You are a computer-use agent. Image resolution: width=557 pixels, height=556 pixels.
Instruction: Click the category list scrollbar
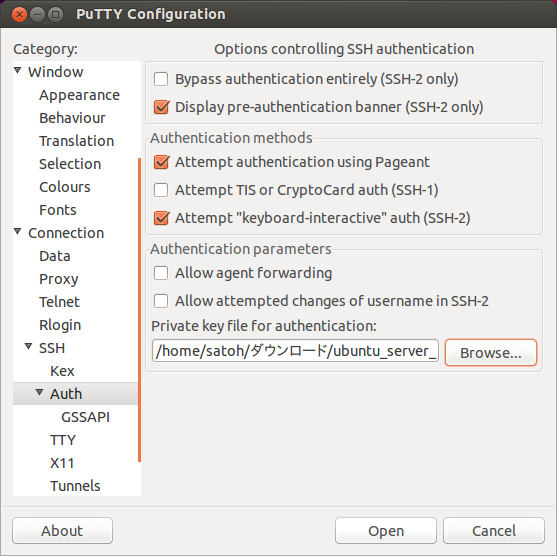(x=139, y=310)
